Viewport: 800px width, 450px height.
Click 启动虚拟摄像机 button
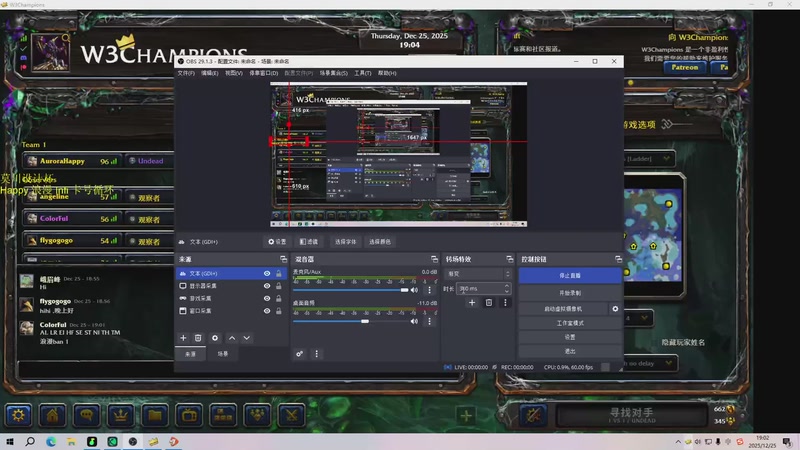pyautogui.click(x=563, y=309)
